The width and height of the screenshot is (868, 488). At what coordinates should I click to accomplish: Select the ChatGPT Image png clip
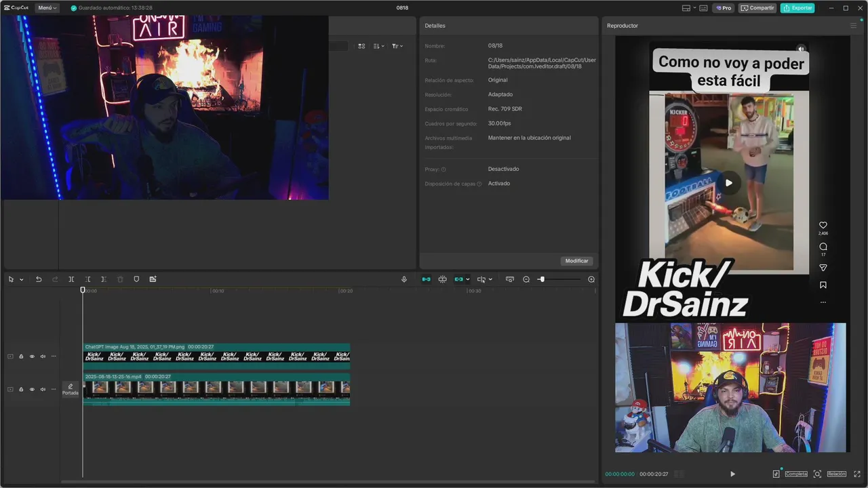tap(216, 356)
